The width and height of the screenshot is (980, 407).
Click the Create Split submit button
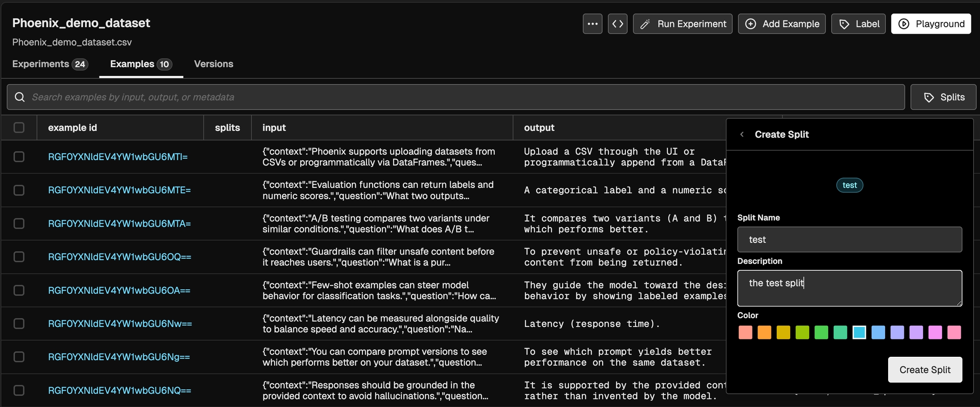925,370
